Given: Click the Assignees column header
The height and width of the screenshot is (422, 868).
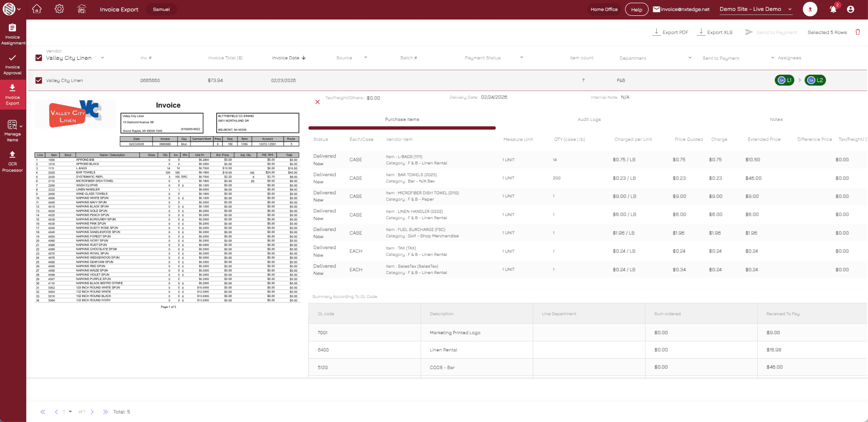Looking at the screenshot, I should click(x=789, y=58).
